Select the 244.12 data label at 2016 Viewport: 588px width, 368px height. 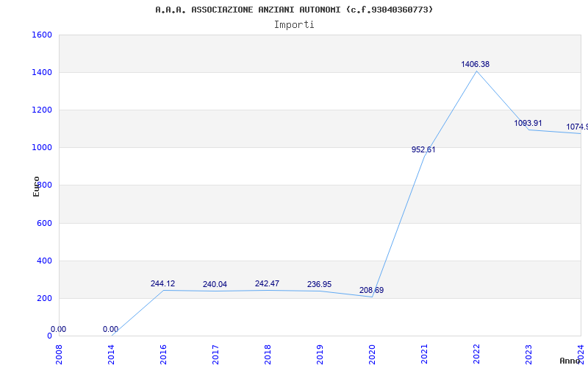coord(162,283)
